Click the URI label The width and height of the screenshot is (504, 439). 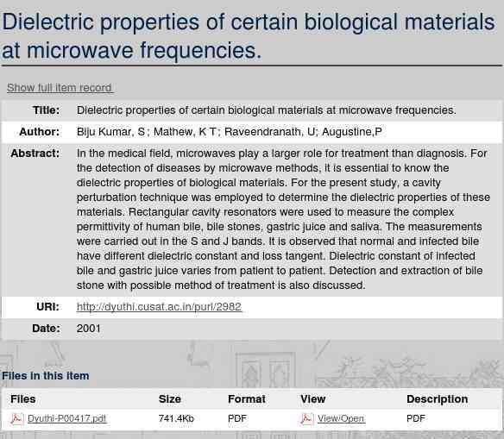[x=47, y=307]
